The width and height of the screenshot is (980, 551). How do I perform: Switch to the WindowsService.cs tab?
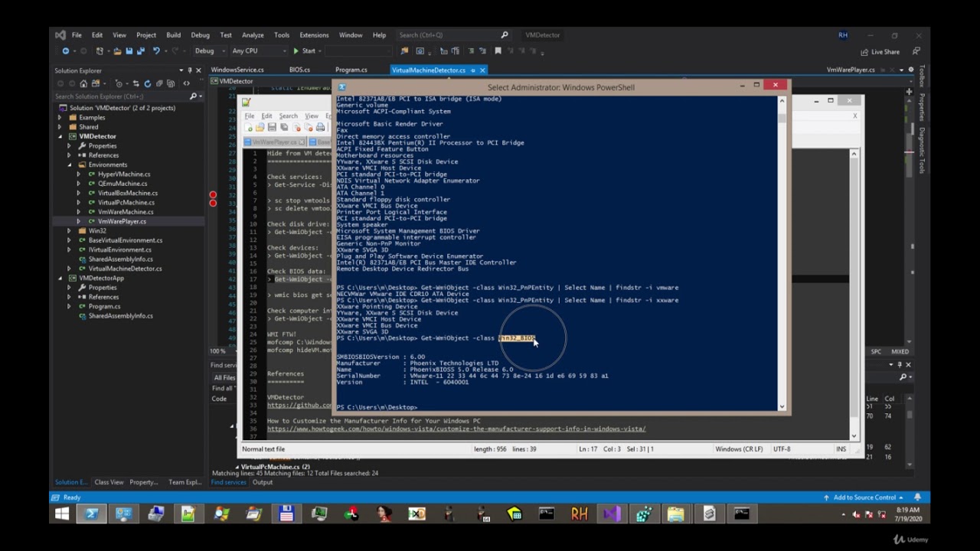tap(237, 70)
